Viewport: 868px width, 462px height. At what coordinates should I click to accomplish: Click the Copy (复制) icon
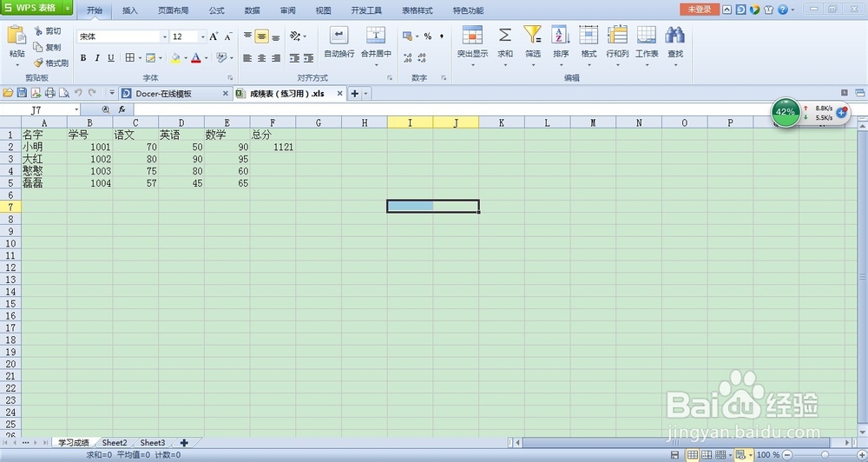(38, 47)
